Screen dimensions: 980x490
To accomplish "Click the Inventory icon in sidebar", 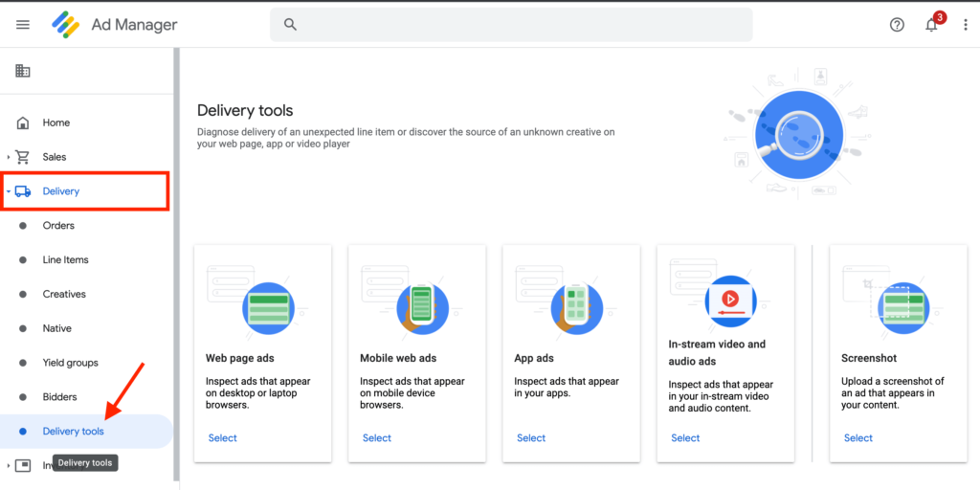I will (23, 466).
